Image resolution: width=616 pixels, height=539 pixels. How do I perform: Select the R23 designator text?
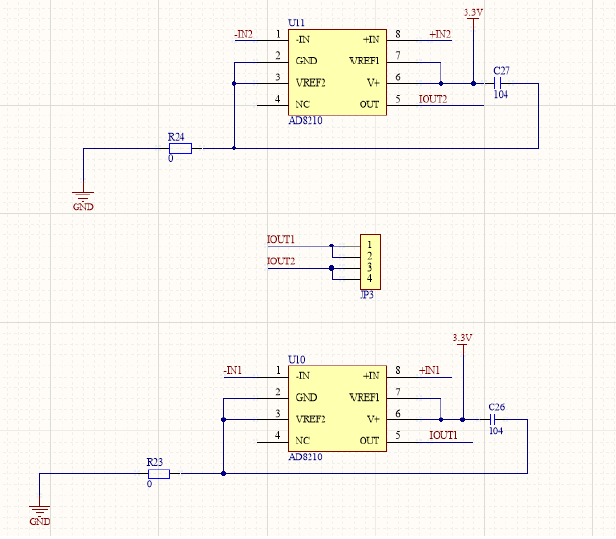[155, 462]
